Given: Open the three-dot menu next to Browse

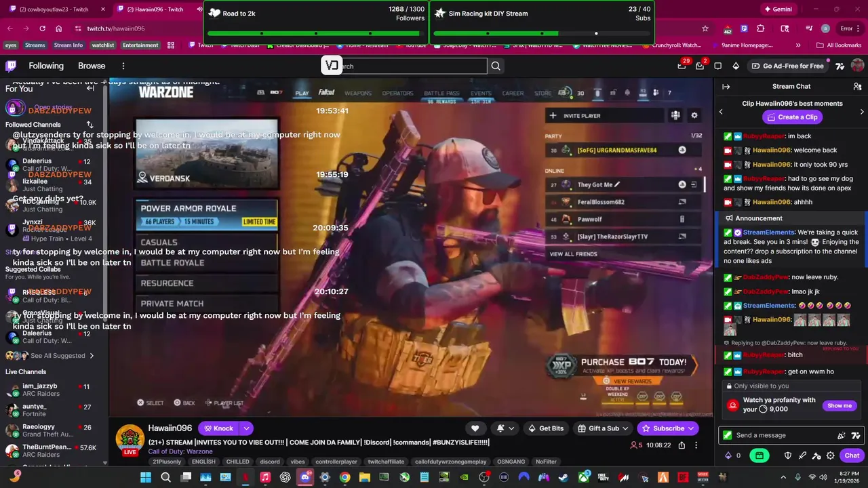Looking at the screenshot, I should [x=123, y=66].
